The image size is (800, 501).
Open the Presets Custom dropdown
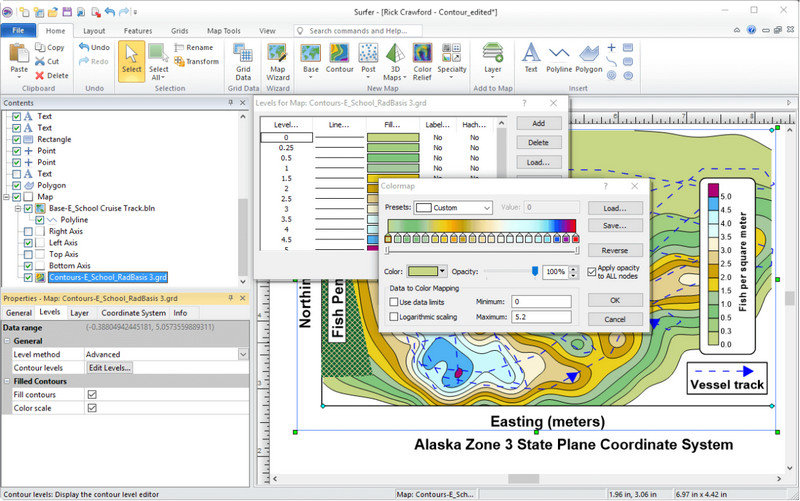pyautogui.click(x=454, y=207)
